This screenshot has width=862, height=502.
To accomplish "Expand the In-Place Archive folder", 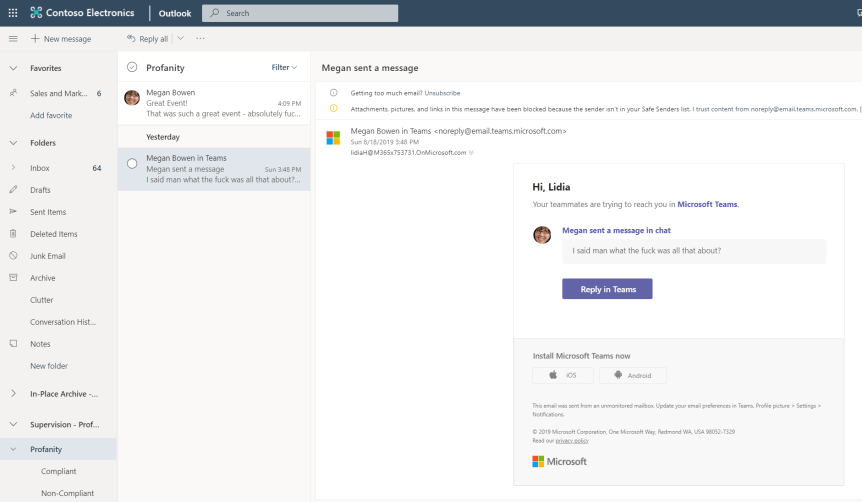I will (13, 394).
